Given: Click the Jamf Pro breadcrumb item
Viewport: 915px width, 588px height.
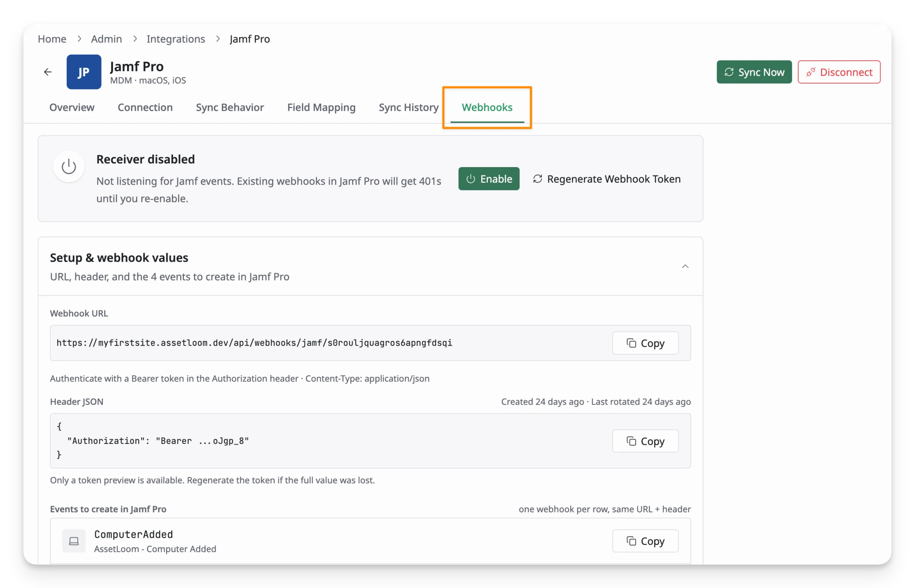Looking at the screenshot, I should [x=250, y=39].
